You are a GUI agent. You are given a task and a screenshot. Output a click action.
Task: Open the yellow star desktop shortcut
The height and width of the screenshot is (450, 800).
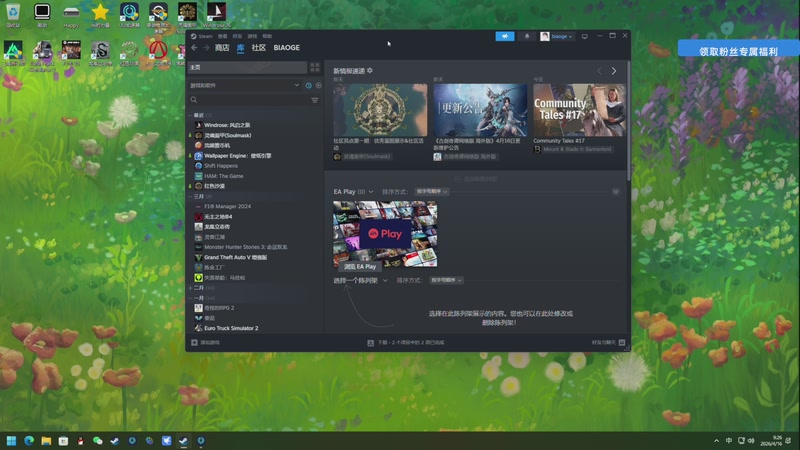(100, 14)
